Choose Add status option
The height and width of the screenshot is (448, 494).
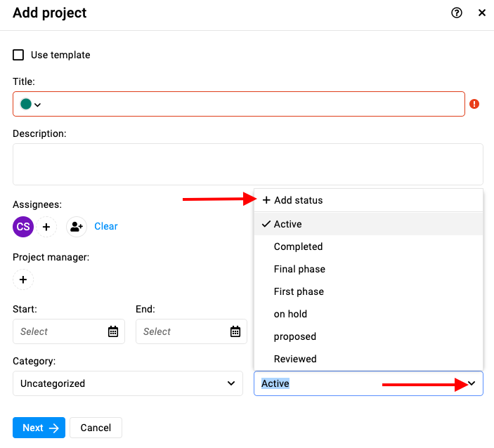point(368,200)
